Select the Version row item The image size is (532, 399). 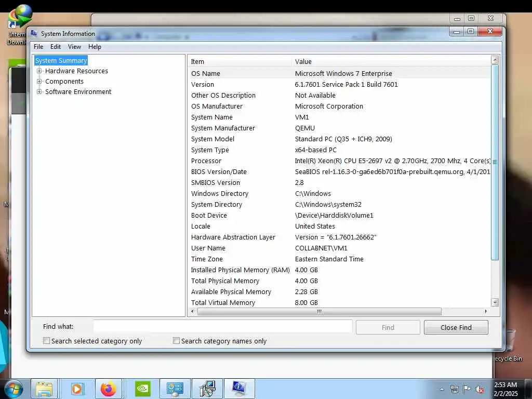pyautogui.click(x=340, y=85)
